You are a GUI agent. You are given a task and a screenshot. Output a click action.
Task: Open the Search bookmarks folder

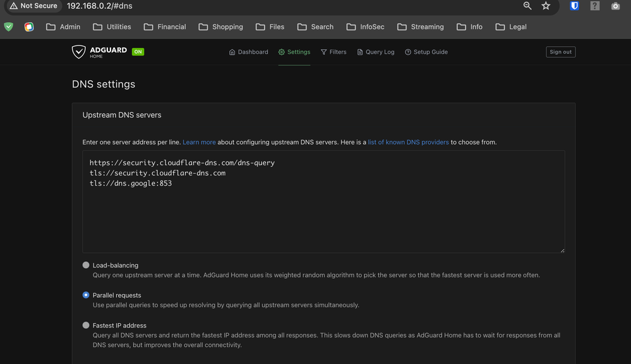316,27
